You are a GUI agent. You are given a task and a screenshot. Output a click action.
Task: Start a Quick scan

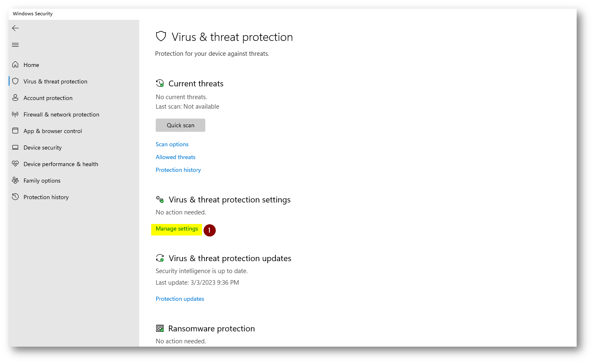click(x=181, y=125)
